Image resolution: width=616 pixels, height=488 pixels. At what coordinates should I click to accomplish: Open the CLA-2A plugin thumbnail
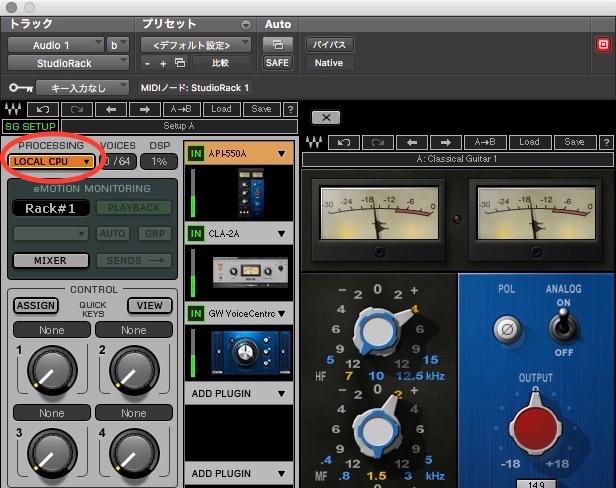pos(250,272)
